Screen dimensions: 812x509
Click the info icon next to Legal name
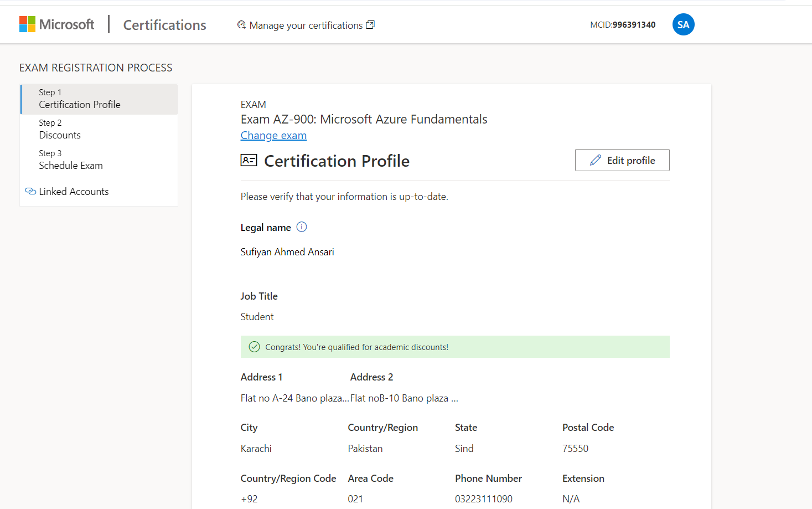[x=302, y=227]
